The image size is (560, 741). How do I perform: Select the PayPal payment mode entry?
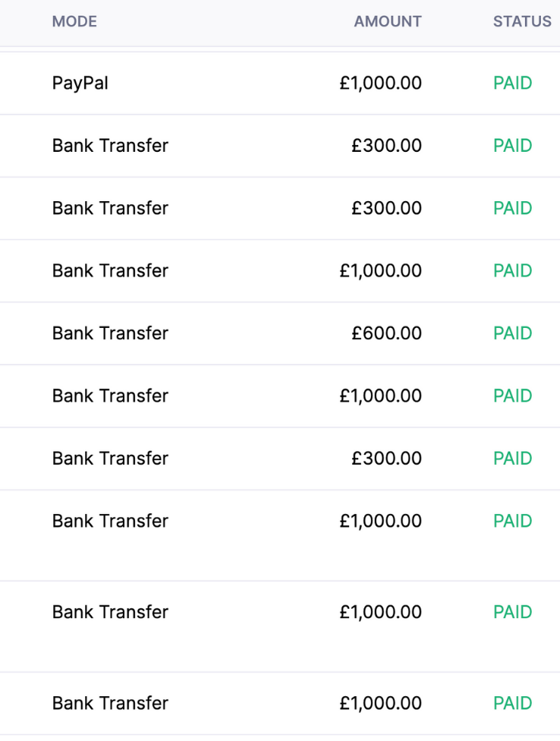coord(80,84)
